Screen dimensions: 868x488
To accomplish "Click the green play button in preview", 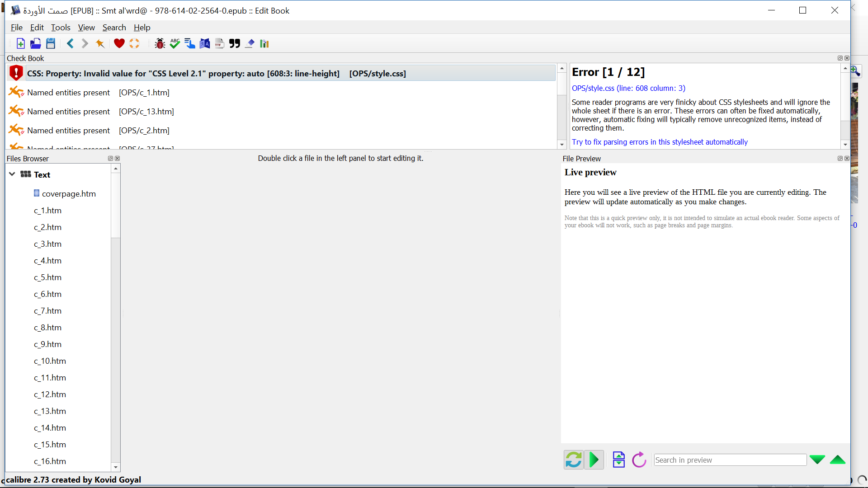I will pos(594,460).
